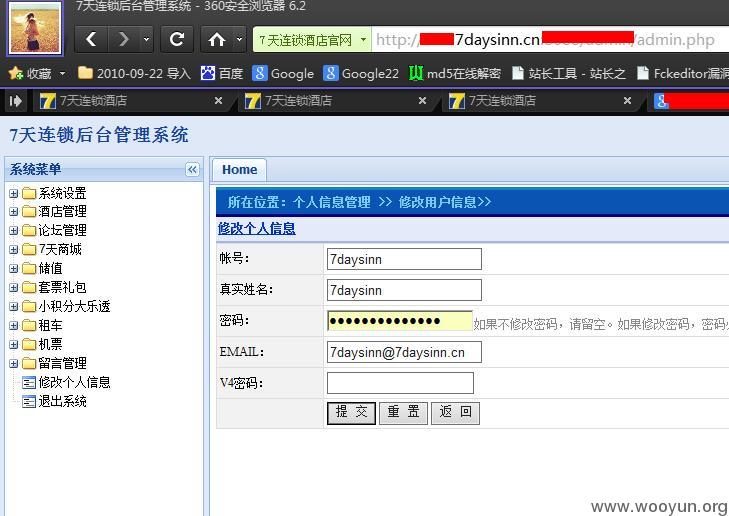This screenshot has height=516, width=729.
Task: Expand the 留言管理 tree node
Action: [13, 364]
